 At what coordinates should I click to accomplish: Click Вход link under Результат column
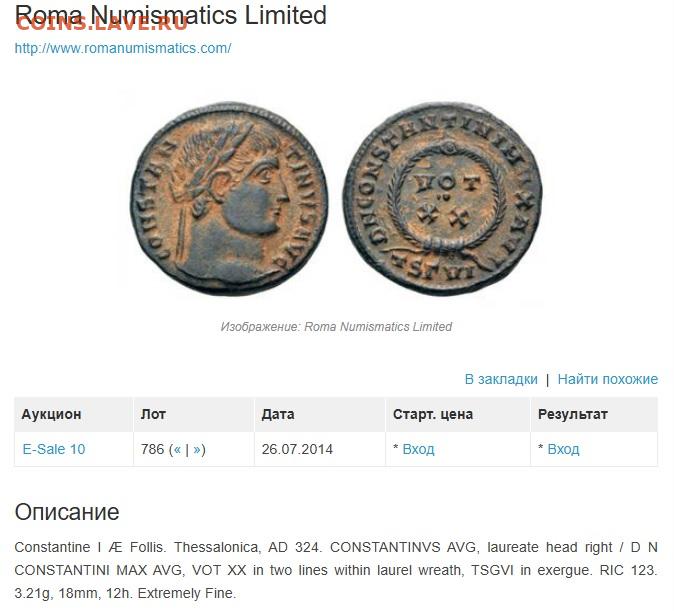click(563, 449)
